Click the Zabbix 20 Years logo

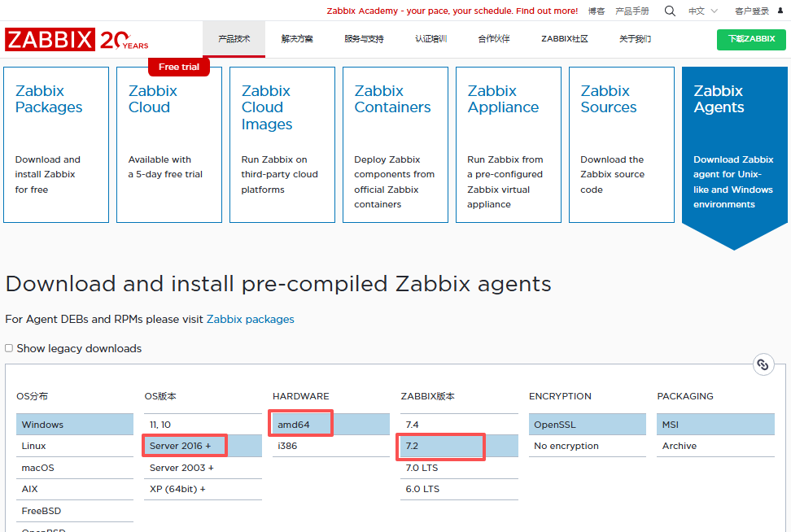(x=76, y=40)
